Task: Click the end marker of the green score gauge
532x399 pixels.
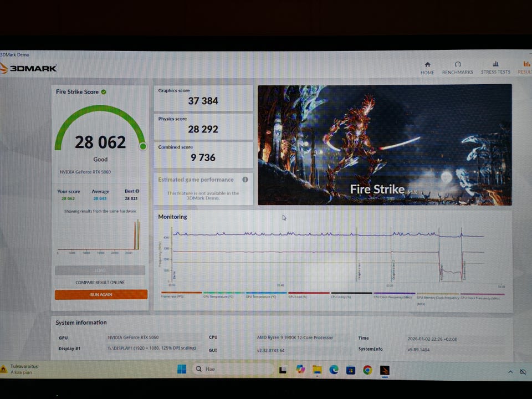Action: tap(143, 146)
